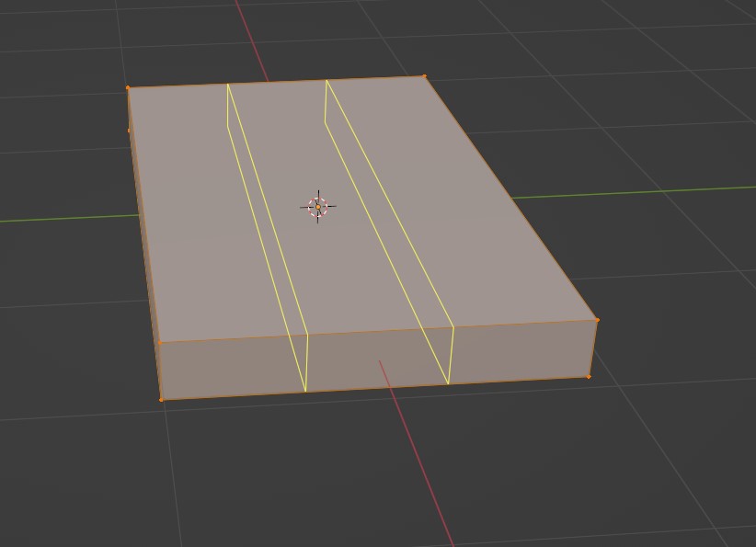Click the left yellow loop cut on top face
The height and width of the screenshot is (547, 756).
point(267,210)
